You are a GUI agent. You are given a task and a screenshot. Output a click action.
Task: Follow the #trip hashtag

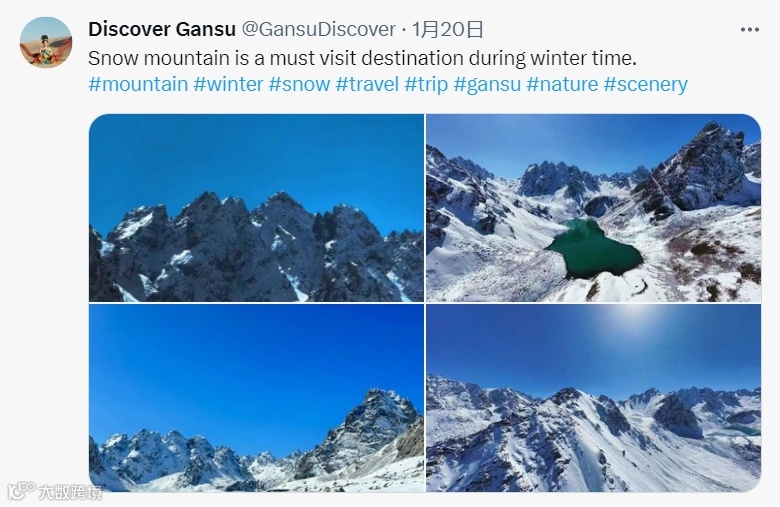(x=426, y=84)
